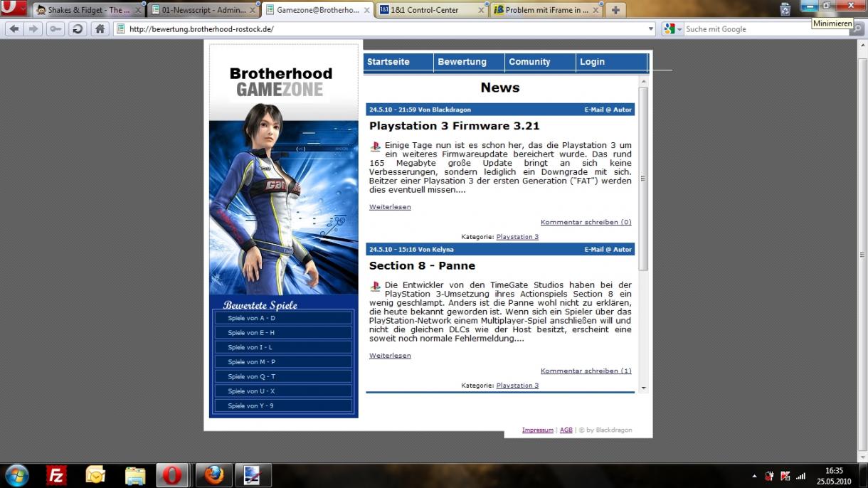The width and height of the screenshot is (868, 488).
Task: Open Spiele von A - D list
Action: point(251,318)
